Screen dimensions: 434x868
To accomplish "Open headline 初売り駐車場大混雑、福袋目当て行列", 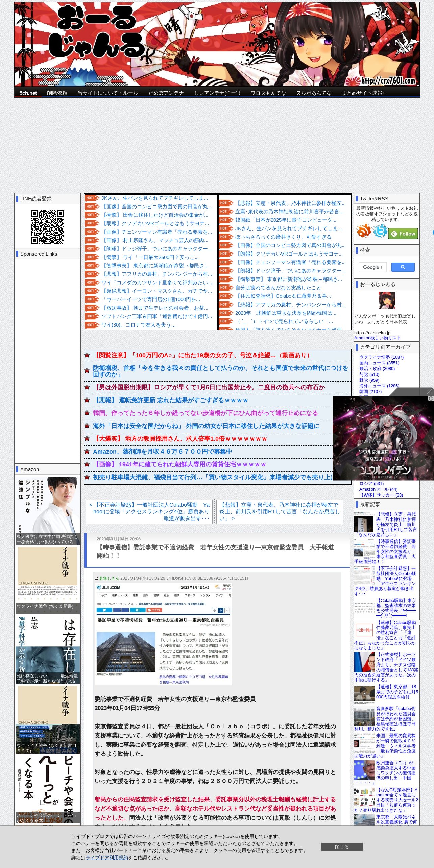I will pyautogui.click(x=213, y=477).
